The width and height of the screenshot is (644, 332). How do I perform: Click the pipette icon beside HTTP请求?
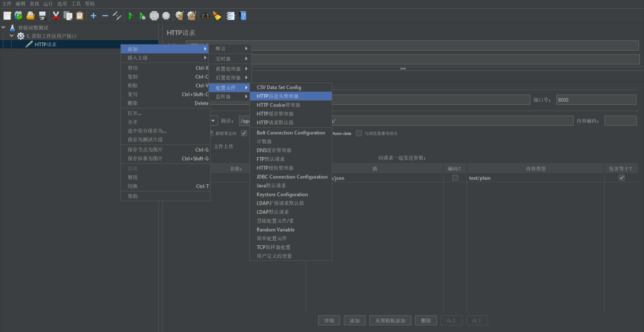click(29, 44)
